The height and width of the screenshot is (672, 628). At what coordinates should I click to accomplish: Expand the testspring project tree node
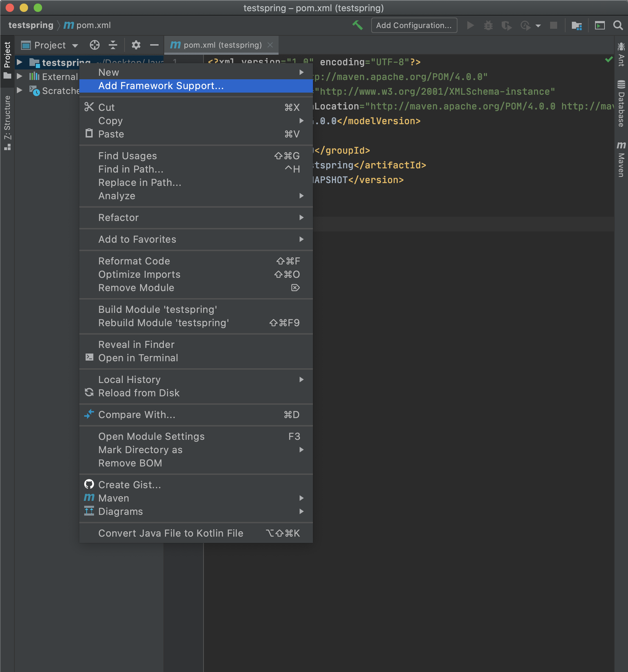20,62
